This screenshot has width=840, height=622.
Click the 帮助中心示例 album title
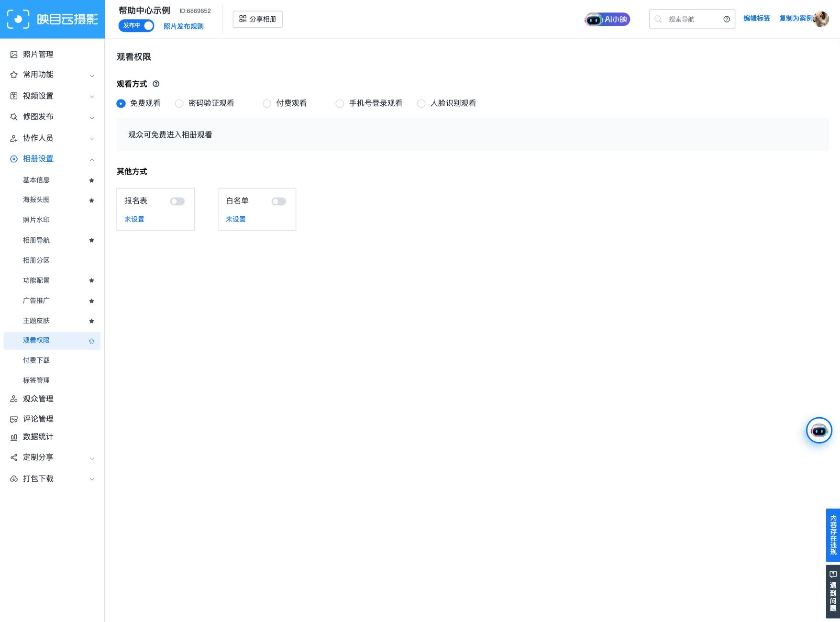(x=144, y=11)
